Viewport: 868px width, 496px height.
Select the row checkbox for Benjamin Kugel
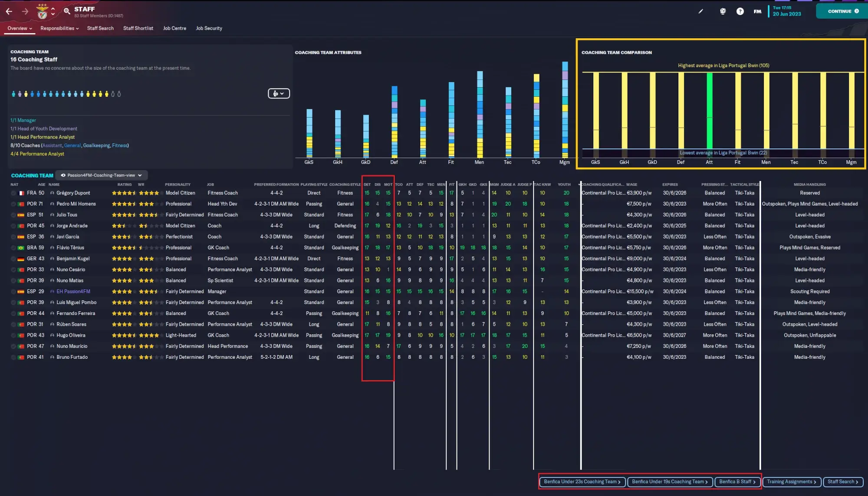point(13,259)
